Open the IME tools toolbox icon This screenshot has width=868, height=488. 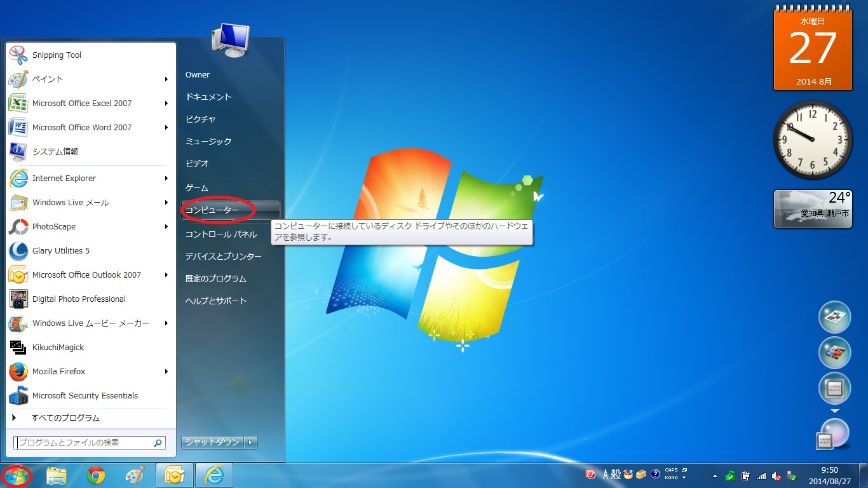(641, 475)
